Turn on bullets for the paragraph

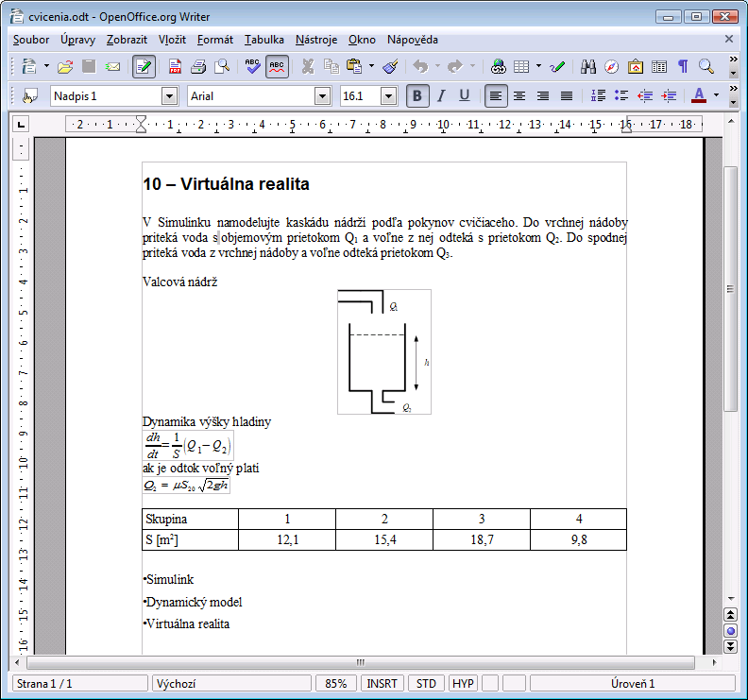(621, 96)
